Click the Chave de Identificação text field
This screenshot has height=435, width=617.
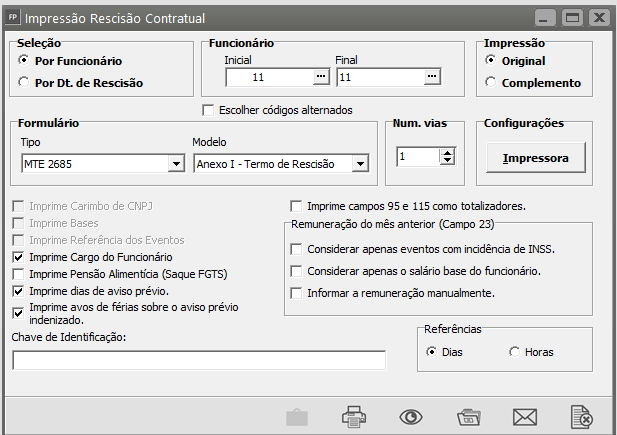click(x=198, y=360)
